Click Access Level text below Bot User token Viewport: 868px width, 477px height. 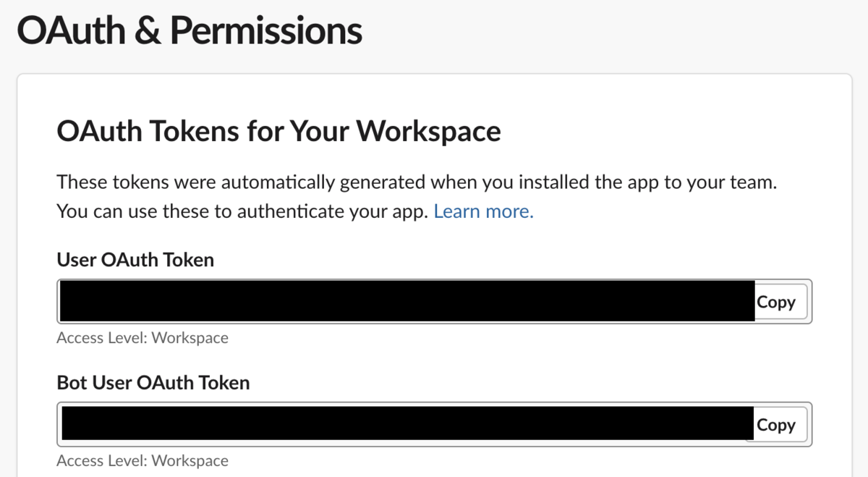142,460
